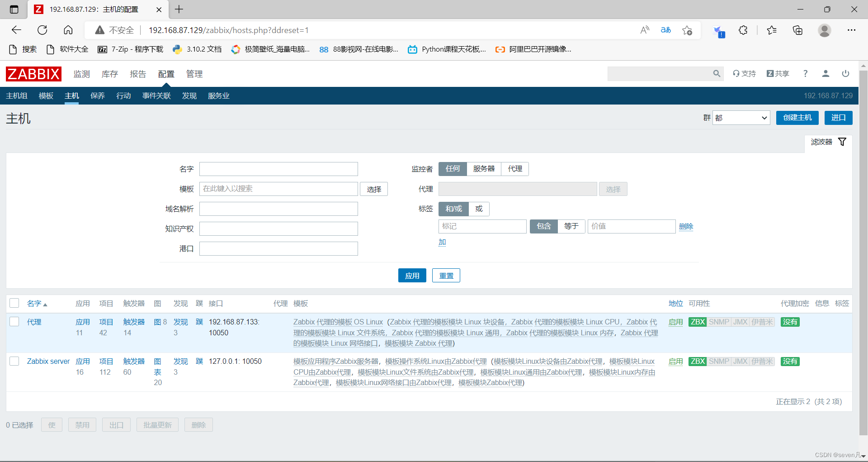Click the 港口 port input field
The height and width of the screenshot is (462, 868).
point(278,249)
